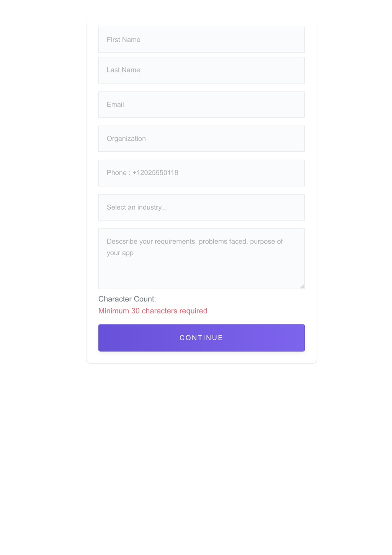Click the box for your surname
The height and width of the screenshot is (555, 392).
[x=201, y=70]
